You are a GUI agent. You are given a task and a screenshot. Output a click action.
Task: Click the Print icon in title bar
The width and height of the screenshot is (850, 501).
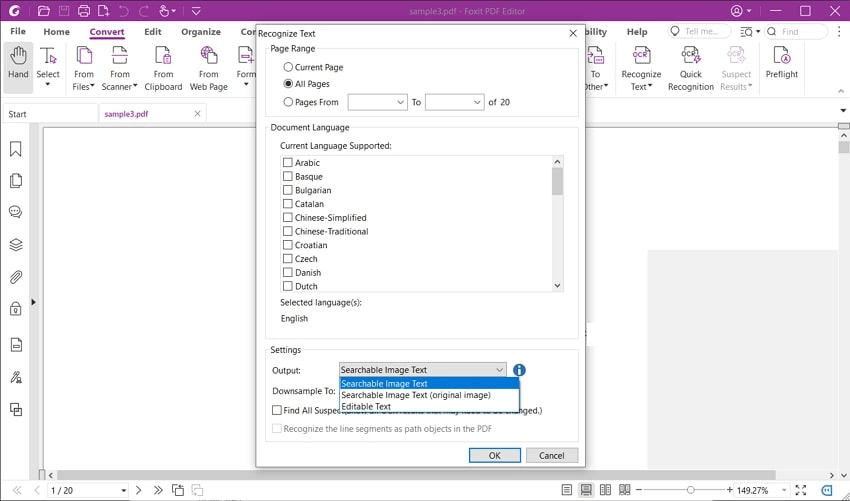tap(83, 10)
